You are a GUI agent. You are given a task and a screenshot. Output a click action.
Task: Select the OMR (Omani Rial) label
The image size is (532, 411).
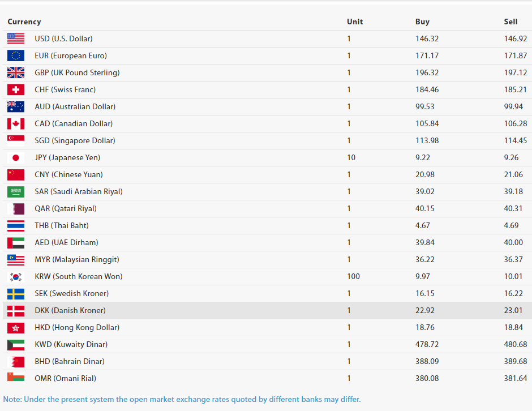click(65, 378)
